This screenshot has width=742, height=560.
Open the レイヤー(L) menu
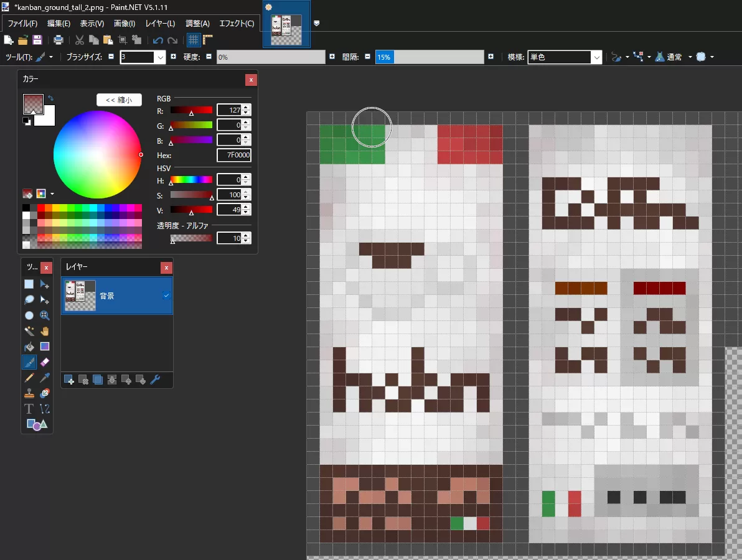tap(160, 24)
